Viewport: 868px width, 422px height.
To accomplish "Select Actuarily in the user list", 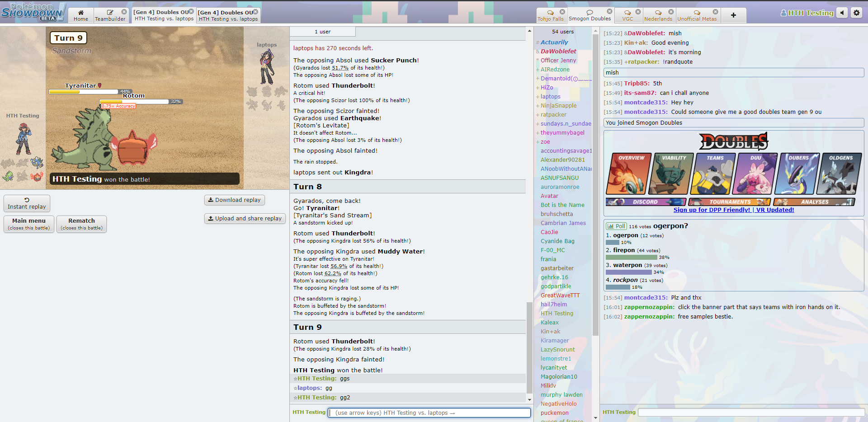I will coord(554,42).
